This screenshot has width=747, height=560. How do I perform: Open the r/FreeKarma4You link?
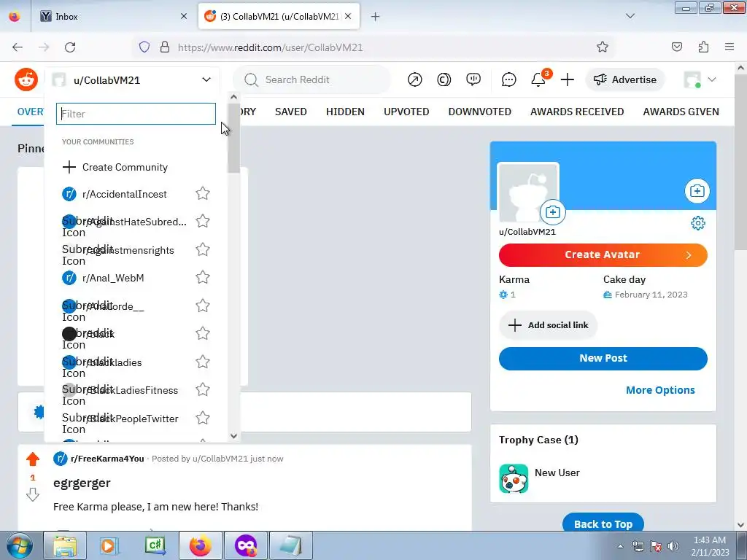(107, 459)
